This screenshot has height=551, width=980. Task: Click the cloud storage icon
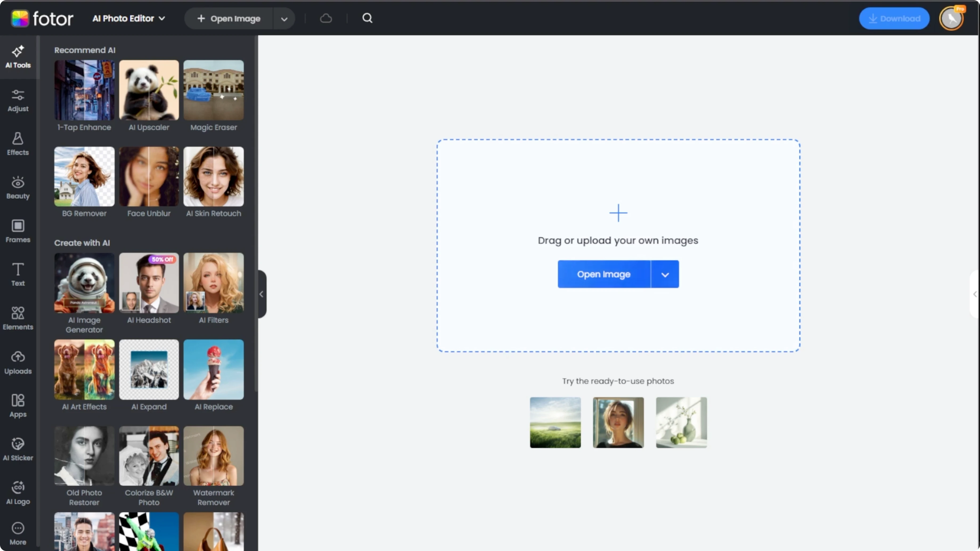tap(326, 18)
